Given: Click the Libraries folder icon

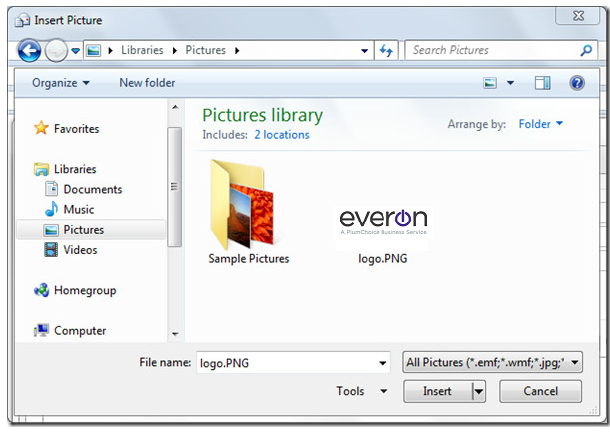Looking at the screenshot, I should click(41, 169).
